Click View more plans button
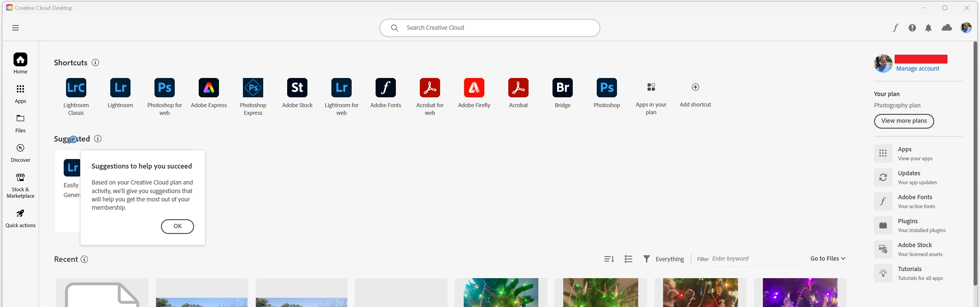 click(904, 121)
